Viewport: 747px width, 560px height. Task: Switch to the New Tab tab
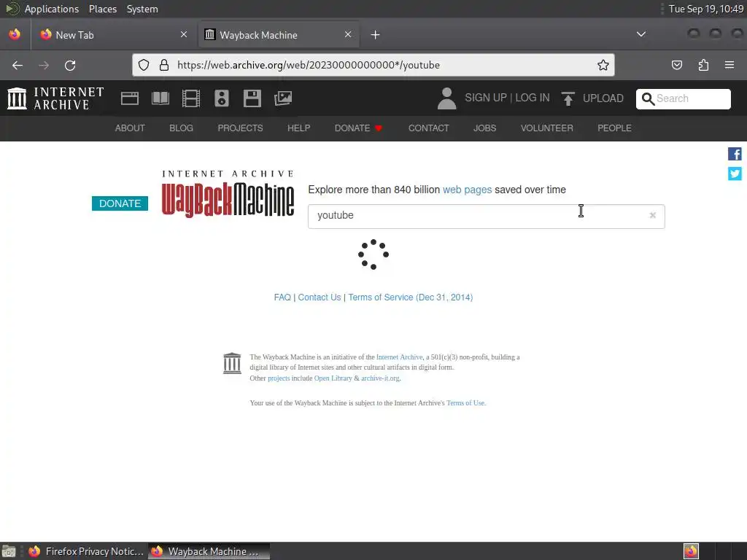(113, 35)
